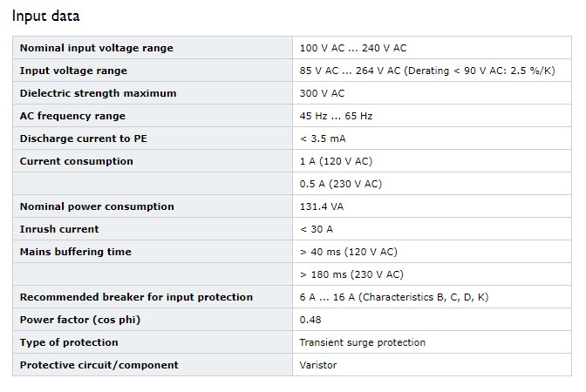Select the Recommended breaker for input protection label
This screenshot has width=586, height=392.
136,297
